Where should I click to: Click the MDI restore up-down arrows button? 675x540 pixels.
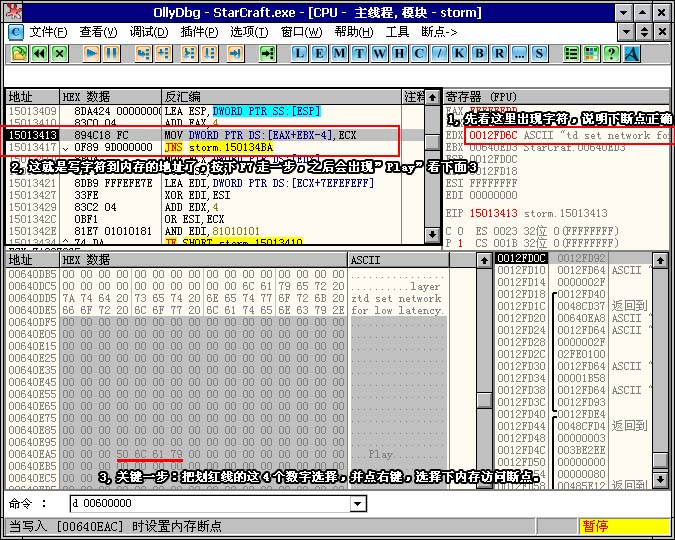click(644, 32)
